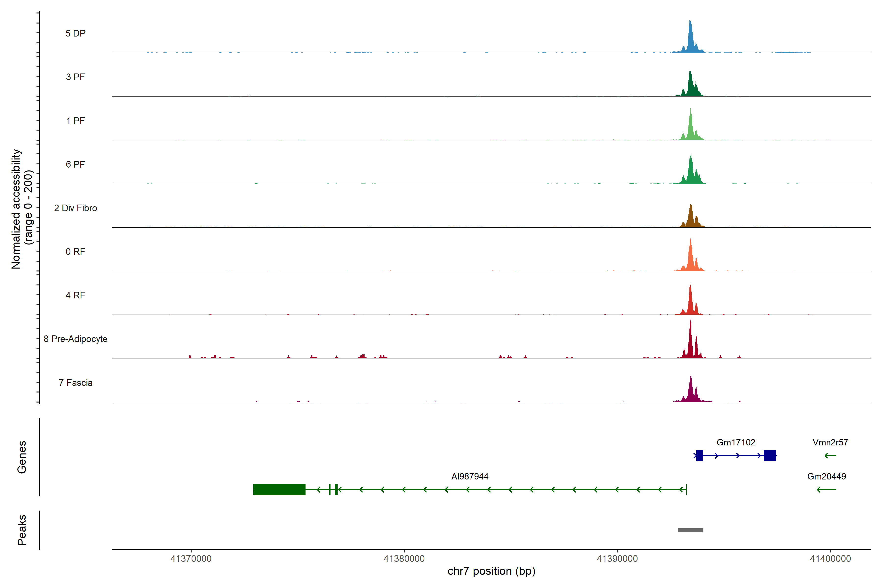Screen dimensions: 882x588
Task: Click the Gm17102 gene label
Action: [x=736, y=442]
